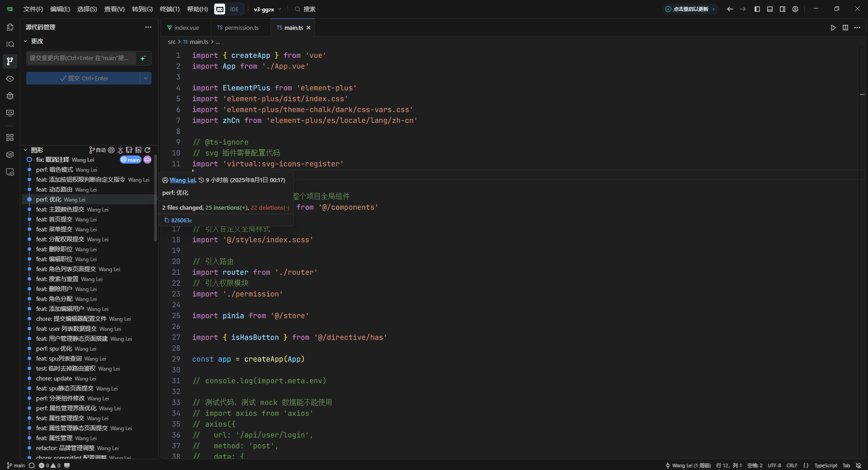Click the sync changes icon in status bar
The image size is (868, 470).
pyautogui.click(x=32, y=465)
